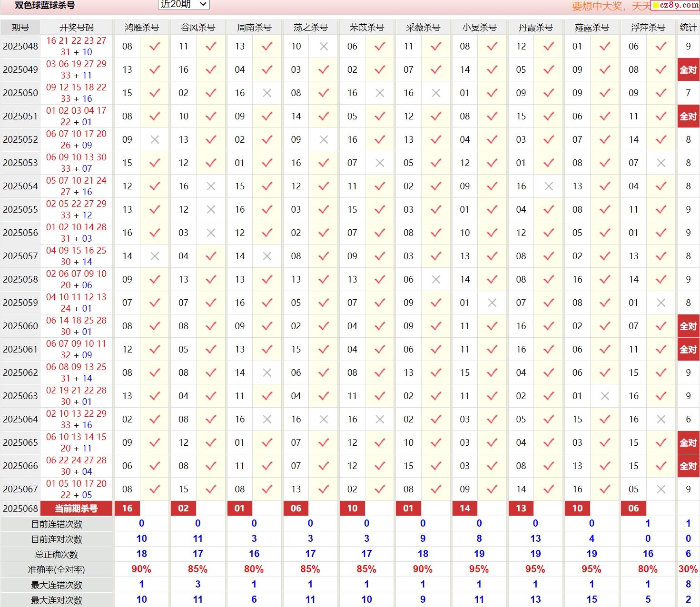The image size is (700, 607).
Task: Click current kill number 14 under 小旻杀号
Action: click(465, 508)
